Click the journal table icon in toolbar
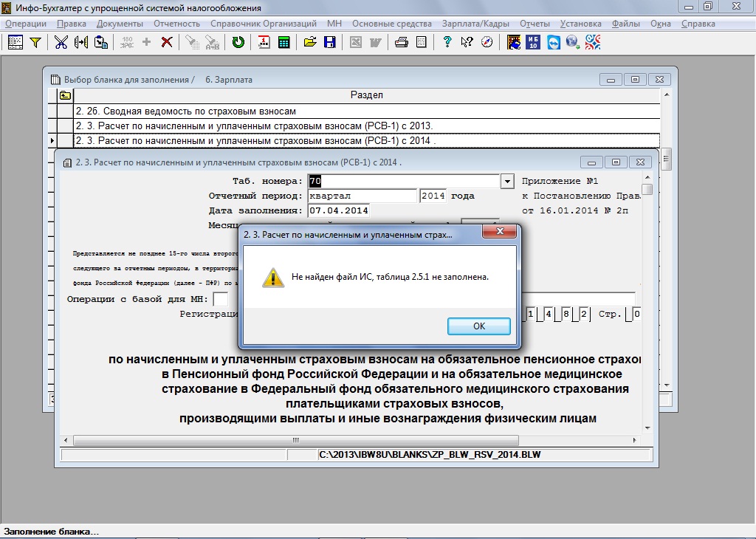Screen dimensions: 756x539 (15, 42)
